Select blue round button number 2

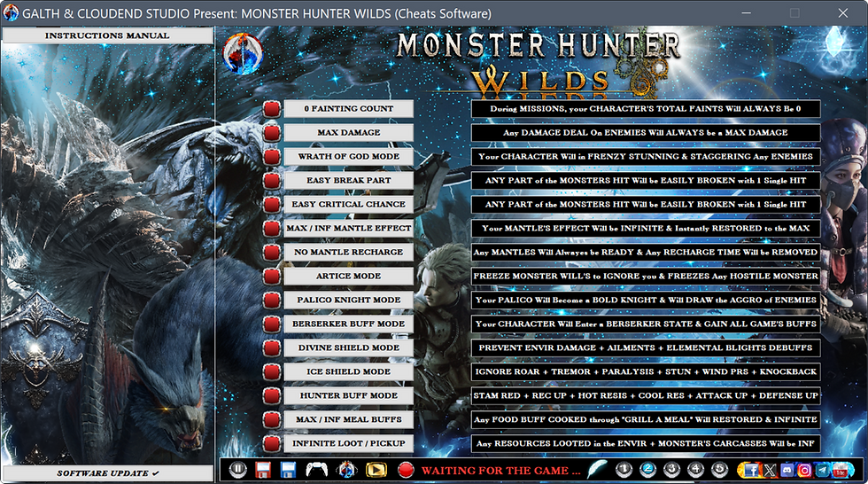click(x=647, y=470)
